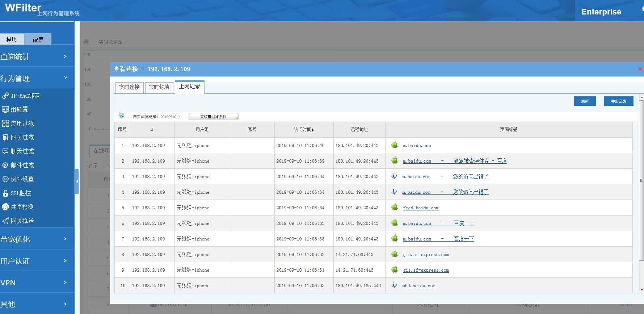
Task: Open 聊天过滤 sidebar item
Action: tap(18, 151)
